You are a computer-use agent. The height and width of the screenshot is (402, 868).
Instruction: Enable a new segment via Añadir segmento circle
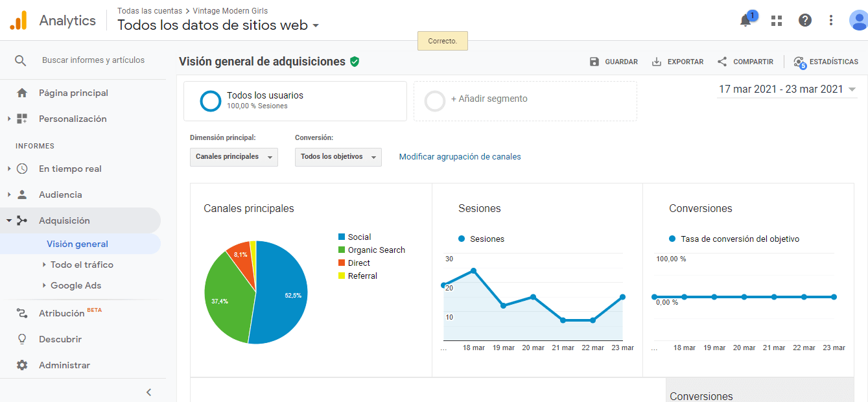coord(434,100)
